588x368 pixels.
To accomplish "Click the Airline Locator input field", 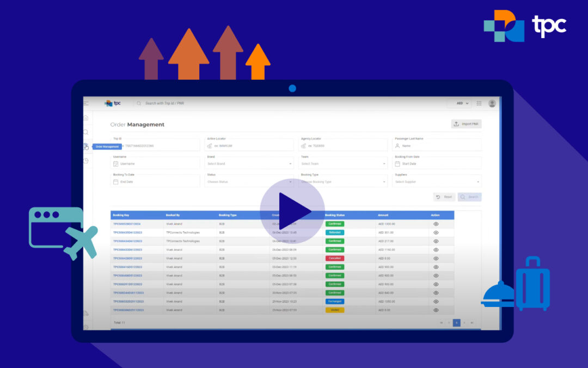I will pyautogui.click(x=249, y=146).
